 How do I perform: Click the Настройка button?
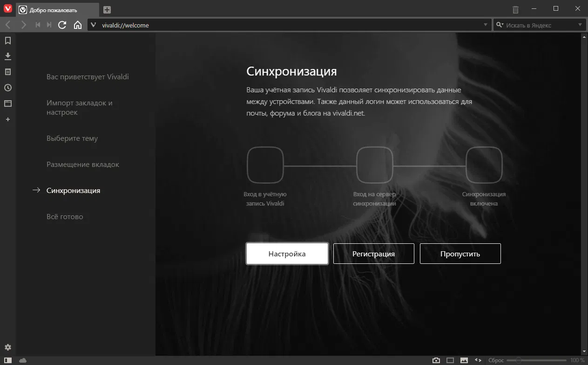[287, 254]
